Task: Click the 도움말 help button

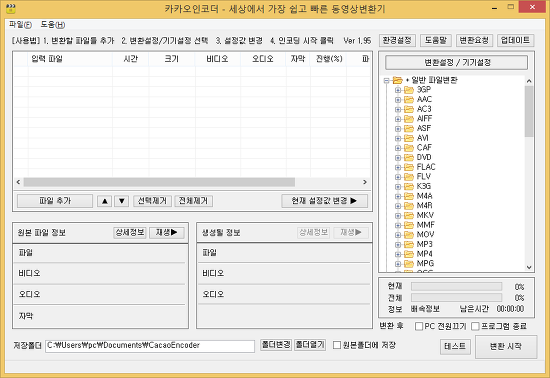Action: (436, 40)
